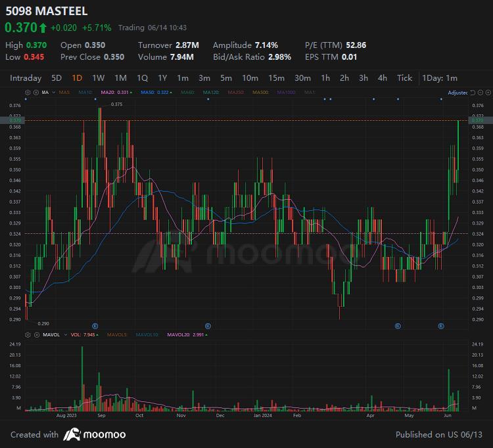The image size is (493, 448).
Task: Select the 5m timeframe tab
Action: [x=226, y=78]
